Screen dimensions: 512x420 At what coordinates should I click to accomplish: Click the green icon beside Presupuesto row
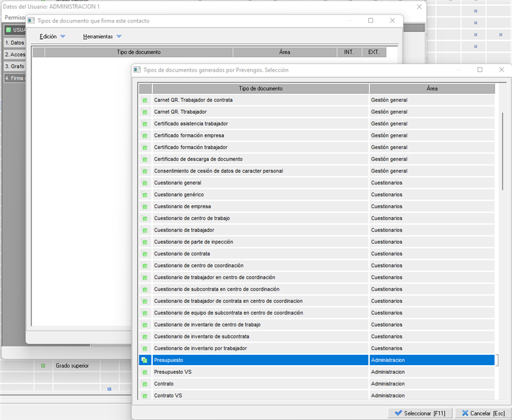click(145, 360)
